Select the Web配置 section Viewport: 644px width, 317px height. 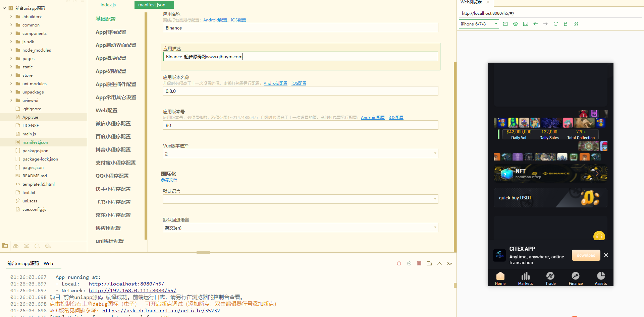[x=106, y=111]
